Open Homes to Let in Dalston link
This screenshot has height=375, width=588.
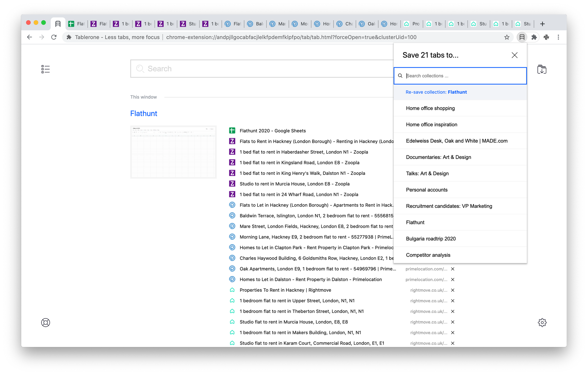tap(311, 279)
